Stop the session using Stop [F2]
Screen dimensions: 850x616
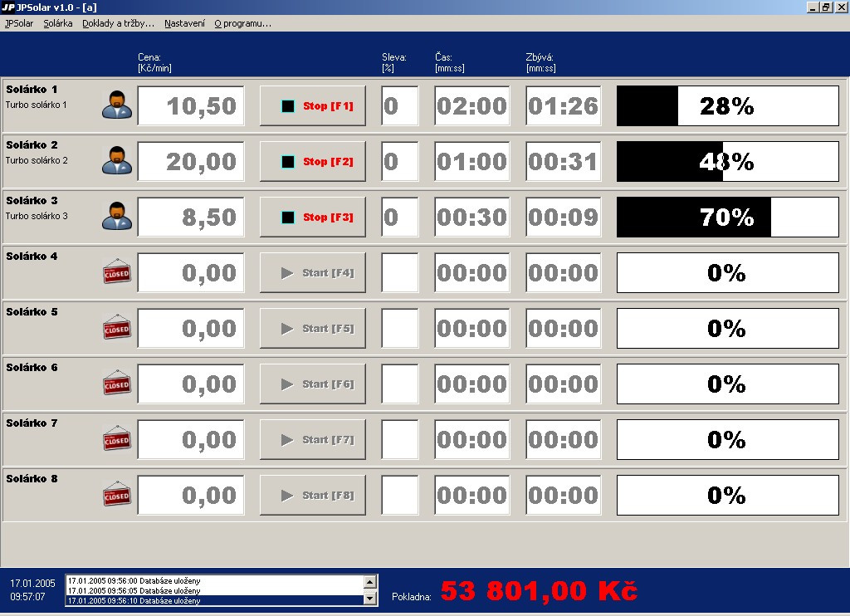pos(313,162)
